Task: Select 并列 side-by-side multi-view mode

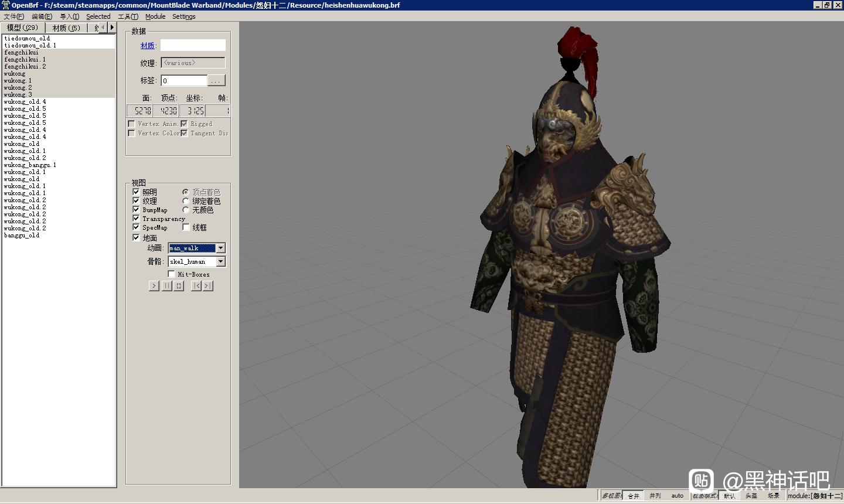Action: 655,496
